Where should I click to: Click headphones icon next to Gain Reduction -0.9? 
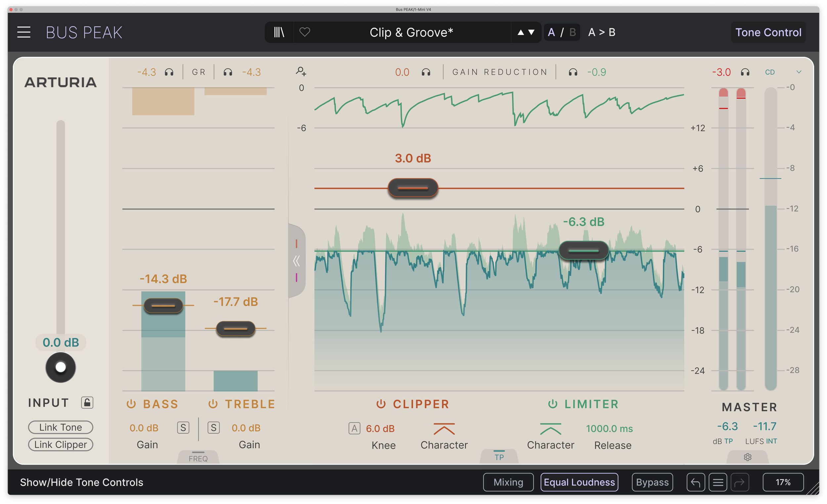pos(573,72)
